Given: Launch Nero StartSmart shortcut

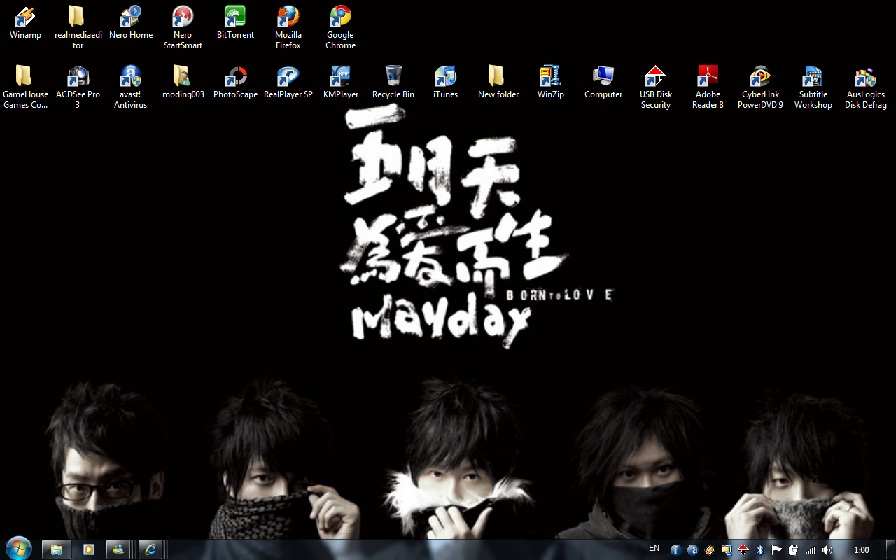Looking at the screenshot, I should point(183,27).
